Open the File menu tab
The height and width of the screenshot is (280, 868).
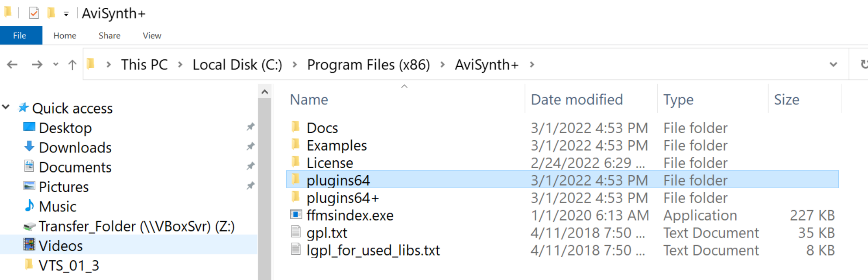click(x=20, y=35)
